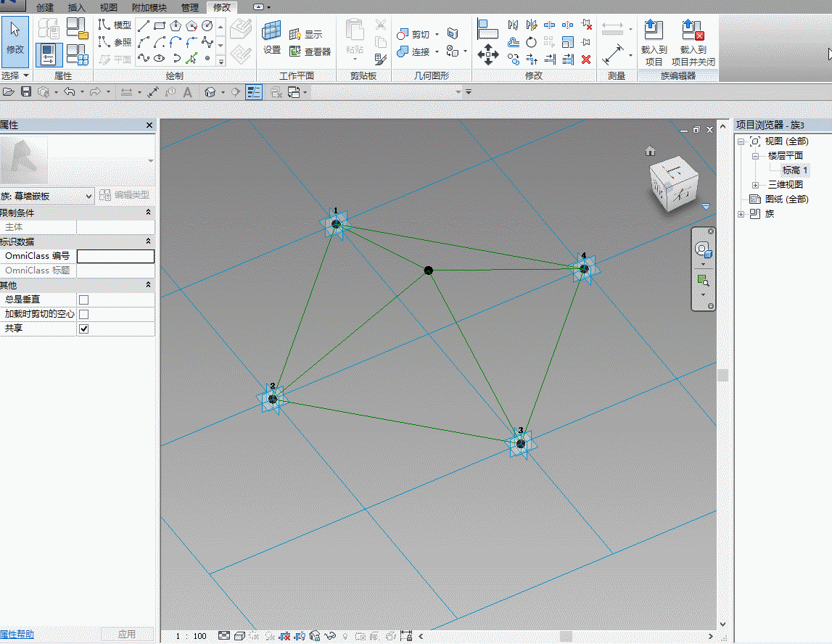Open the family type dropdown 族: 幕墙嵌板

click(x=47, y=196)
